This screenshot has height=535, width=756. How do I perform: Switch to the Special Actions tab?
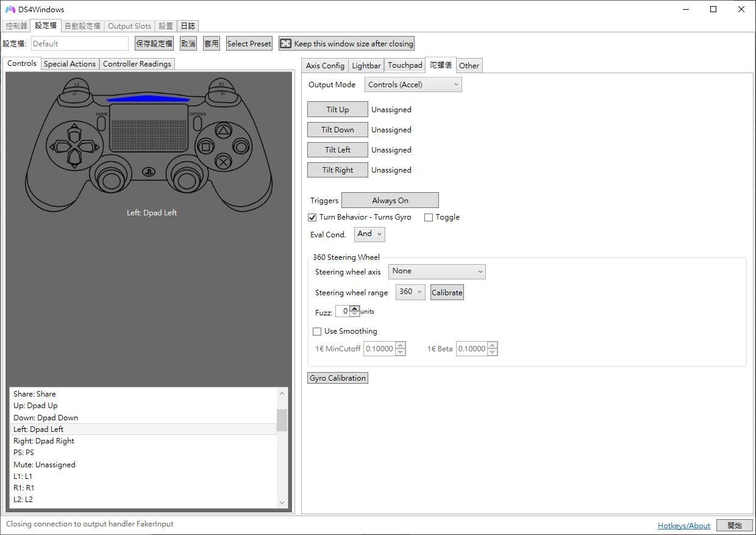(x=70, y=64)
